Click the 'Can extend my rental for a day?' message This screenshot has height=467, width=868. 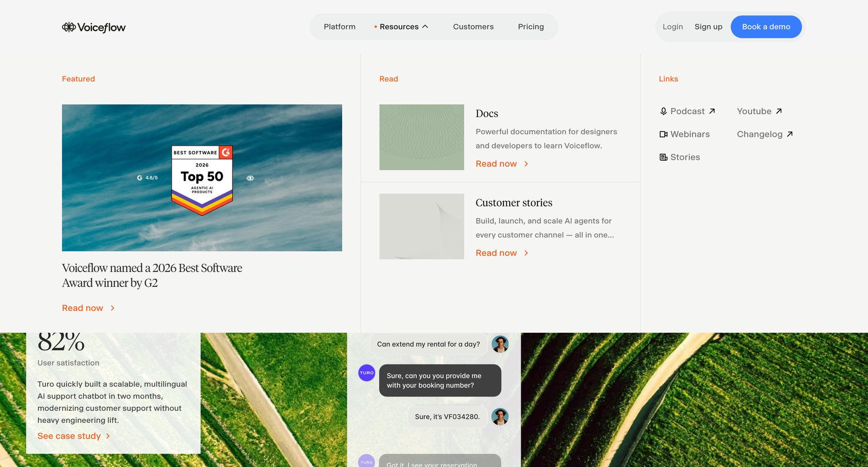[428, 344]
